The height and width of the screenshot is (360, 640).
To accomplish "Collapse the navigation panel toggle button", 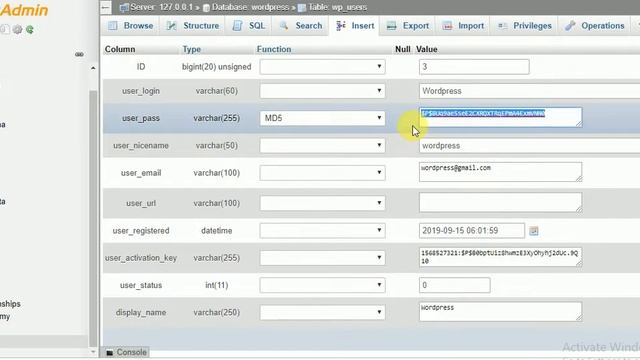I will coord(106,7).
